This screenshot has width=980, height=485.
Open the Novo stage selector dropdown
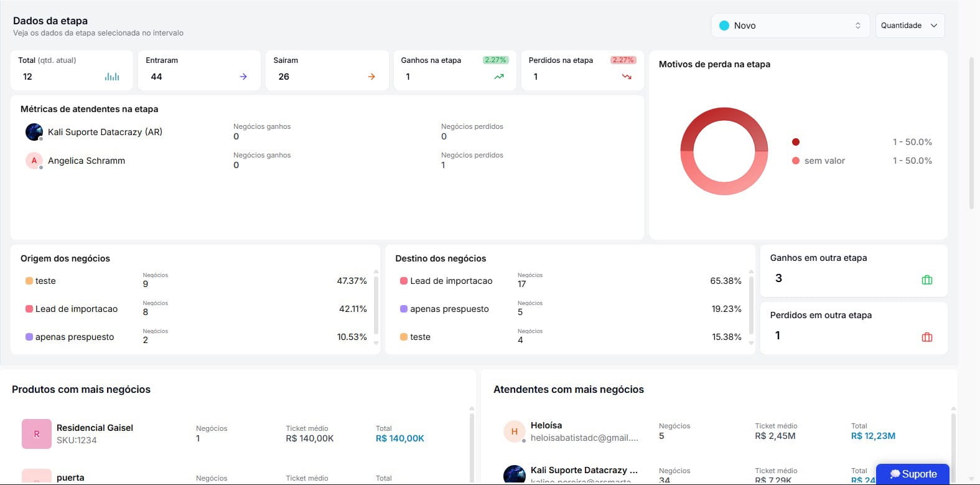[790, 26]
